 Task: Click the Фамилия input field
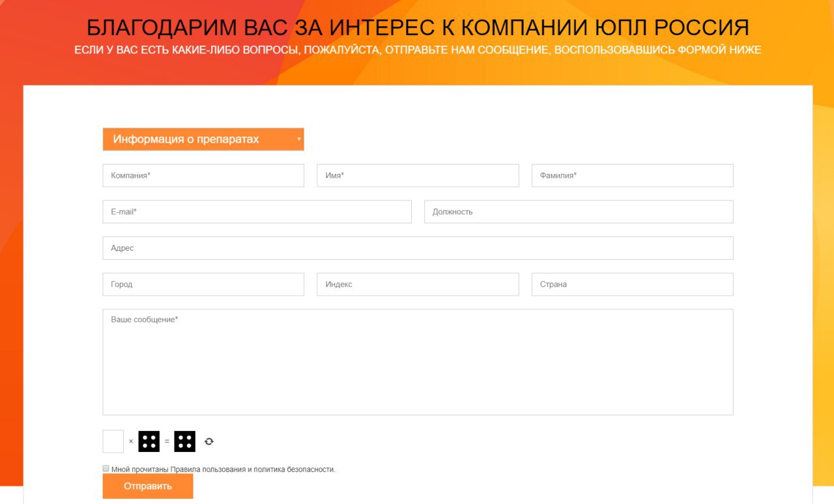(632, 176)
